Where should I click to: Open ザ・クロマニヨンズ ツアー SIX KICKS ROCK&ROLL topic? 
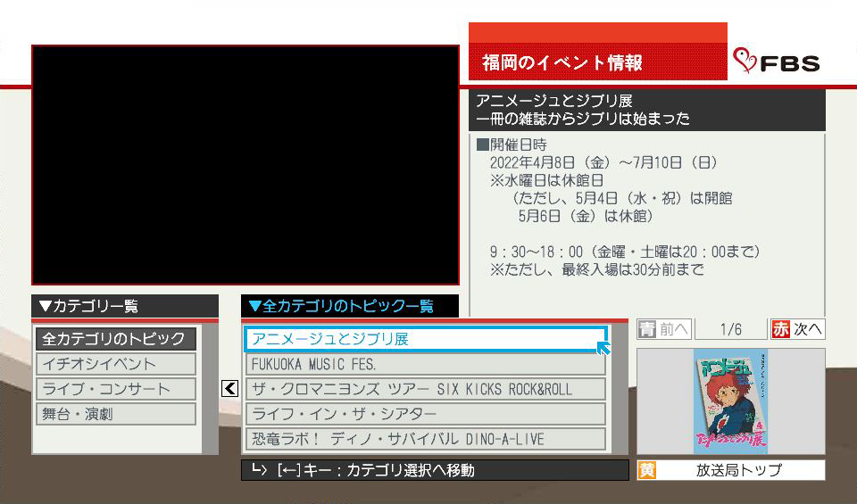coord(426,389)
